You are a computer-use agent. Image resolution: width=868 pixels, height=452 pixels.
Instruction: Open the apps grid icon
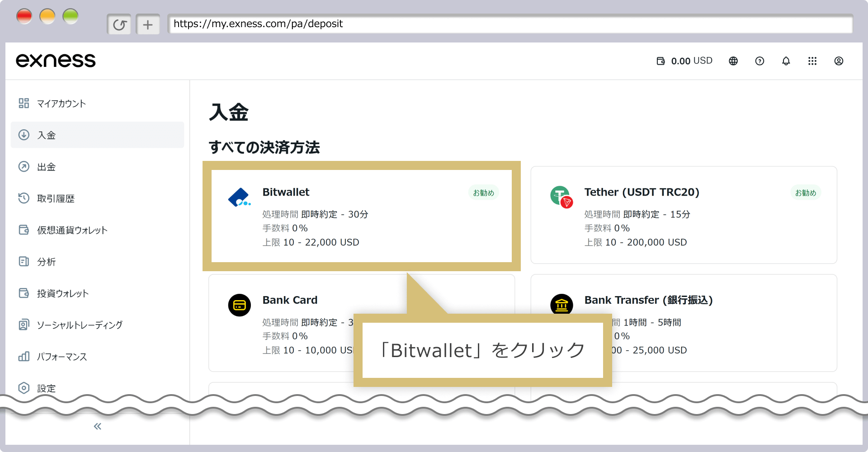812,61
